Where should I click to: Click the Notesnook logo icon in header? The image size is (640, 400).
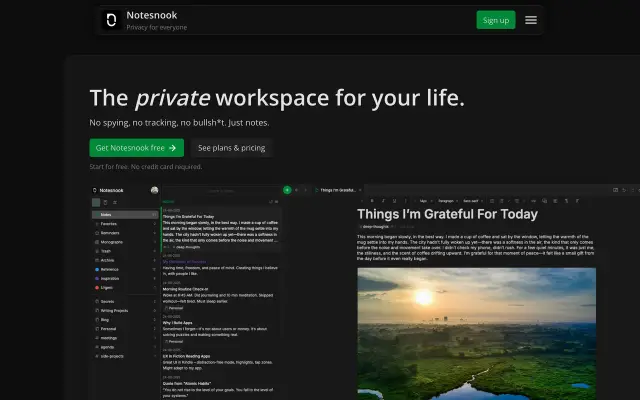[111, 20]
